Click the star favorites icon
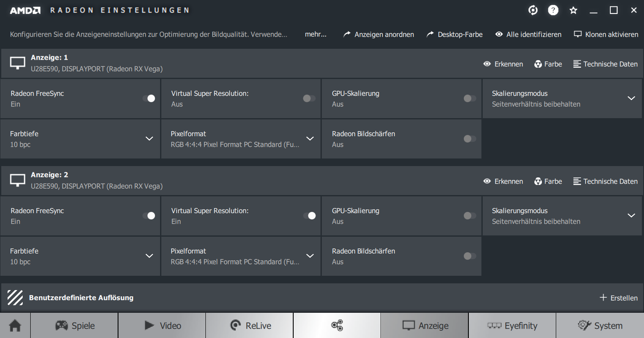The height and width of the screenshot is (338, 644). click(x=573, y=10)
